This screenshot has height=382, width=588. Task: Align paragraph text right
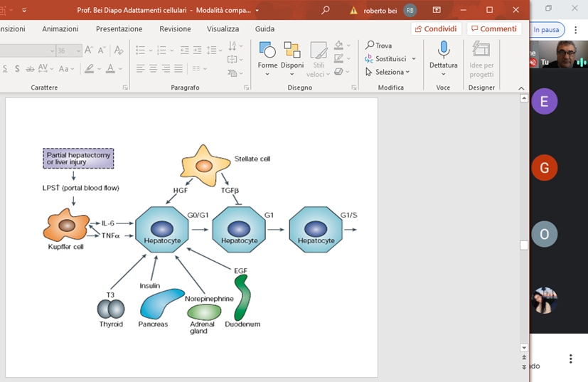[166, 68]
